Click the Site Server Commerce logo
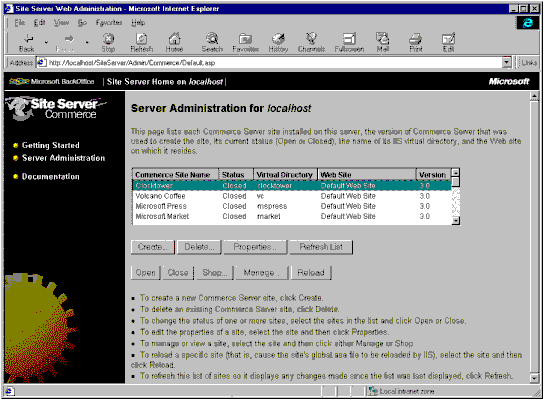Viewport: 544px width, 402px height. 56,108
